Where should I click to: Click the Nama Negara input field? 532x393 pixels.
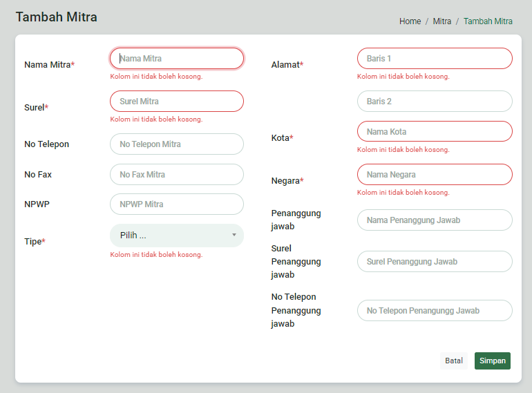click(435, 174)
